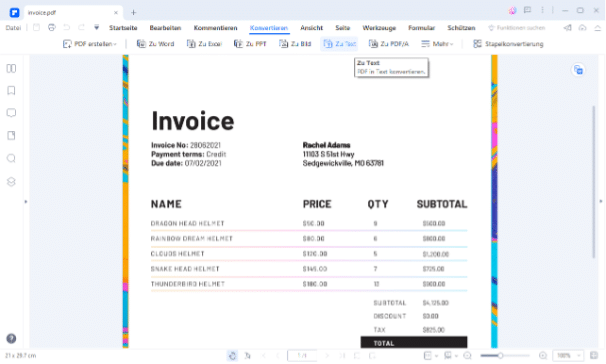Image resolution: width=606 pixels, height=364 pixels.
Task: Open the 100% zoom level dropdown
Action: 568,355
